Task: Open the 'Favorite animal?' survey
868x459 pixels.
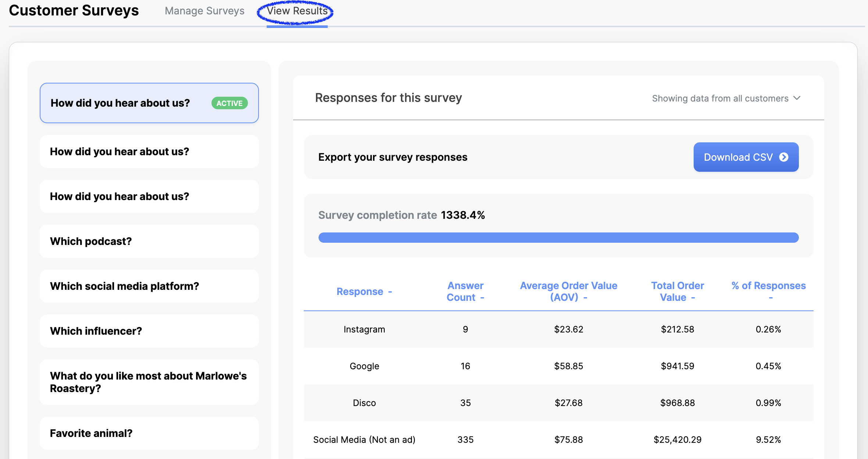Action: [x=149, y=433]
